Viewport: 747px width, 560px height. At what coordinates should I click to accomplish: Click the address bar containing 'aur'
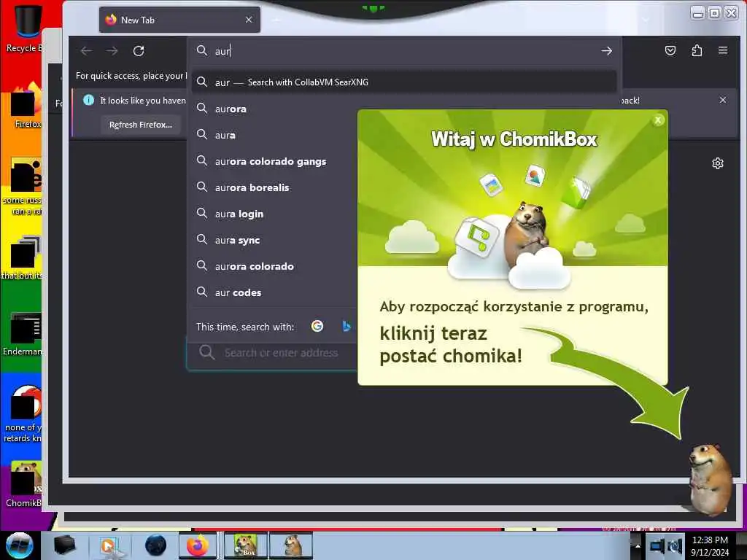tap(404, 51)
